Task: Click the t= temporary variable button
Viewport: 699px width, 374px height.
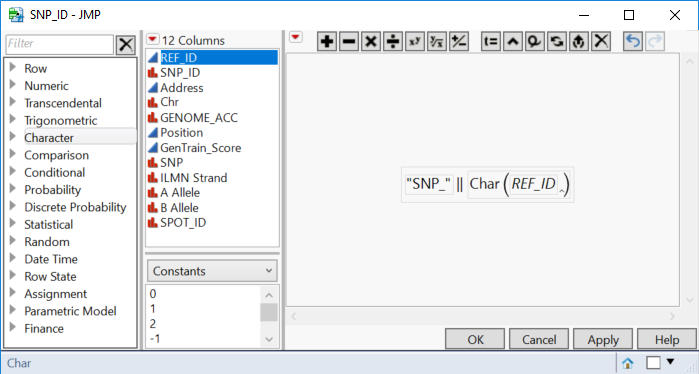Action: (x=491, y=42)
